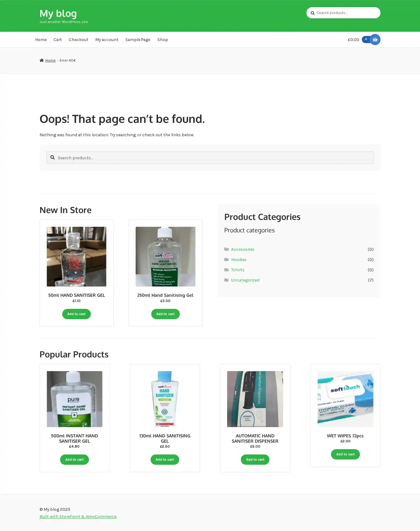Click the folder icon beside Hoodies
420x531 pixels.
226,259
